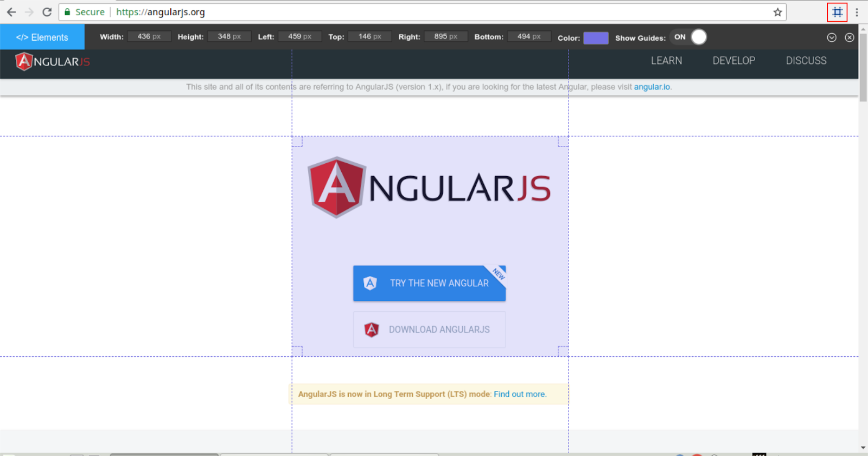The image size is (868, 456).
Task: Click the top-right selection corner handle
Action: 563,141
